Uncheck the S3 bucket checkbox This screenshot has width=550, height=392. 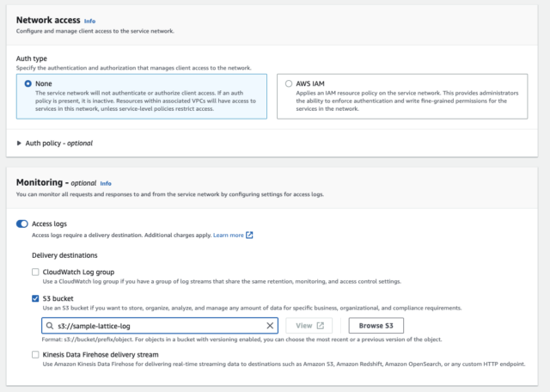(x=35, y=298)
